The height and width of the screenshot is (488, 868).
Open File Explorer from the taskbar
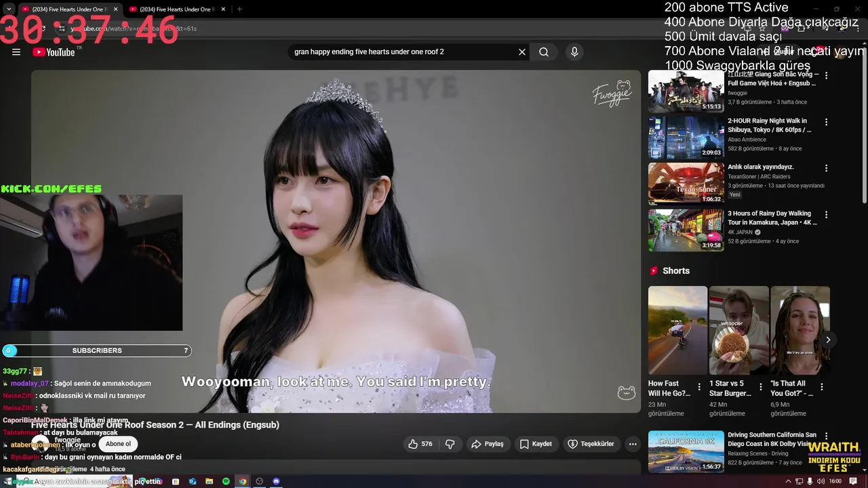[x=210, y=481]
